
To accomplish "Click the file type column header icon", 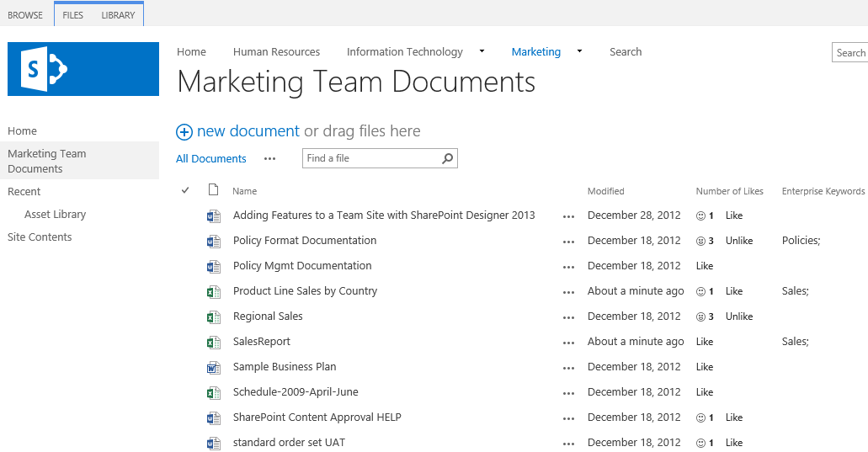I will pos(213,190).
